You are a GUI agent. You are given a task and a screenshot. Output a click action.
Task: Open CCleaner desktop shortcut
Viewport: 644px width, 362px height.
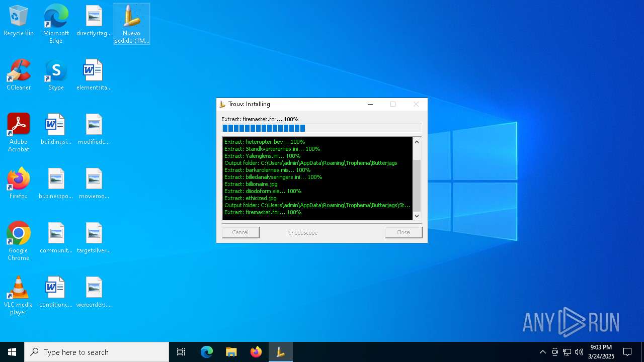click(x=19, y=75)
